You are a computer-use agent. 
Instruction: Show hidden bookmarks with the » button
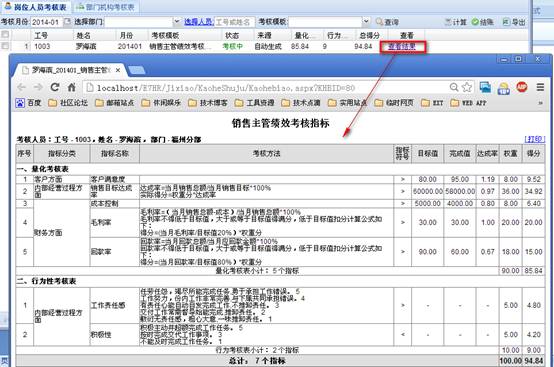(540, 103)
